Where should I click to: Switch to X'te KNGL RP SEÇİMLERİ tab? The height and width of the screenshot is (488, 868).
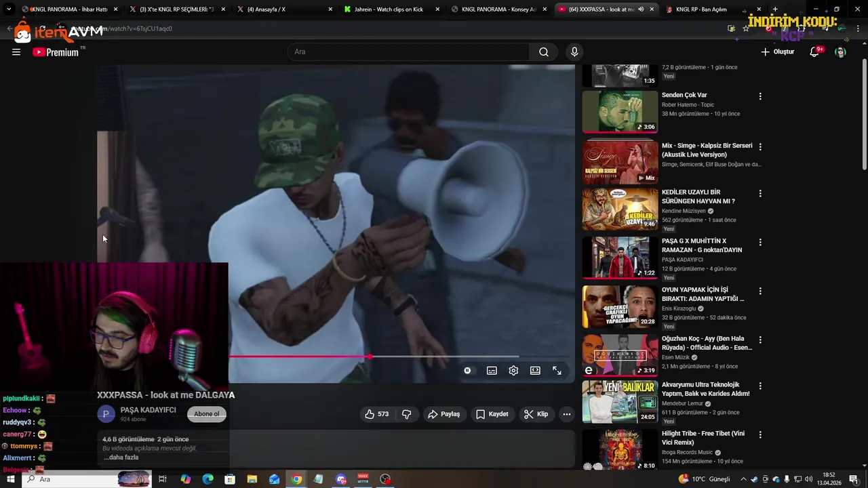(176, 9)
